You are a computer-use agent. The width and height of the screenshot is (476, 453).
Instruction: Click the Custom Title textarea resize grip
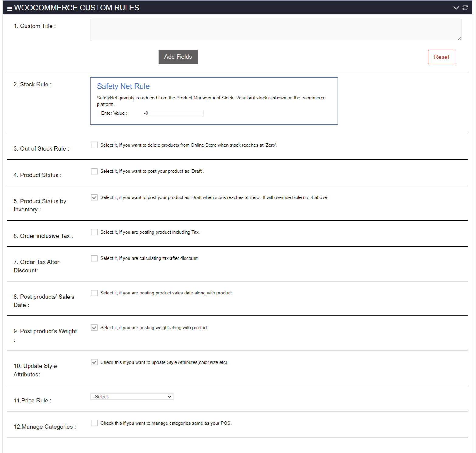click(x=459, y=39)
